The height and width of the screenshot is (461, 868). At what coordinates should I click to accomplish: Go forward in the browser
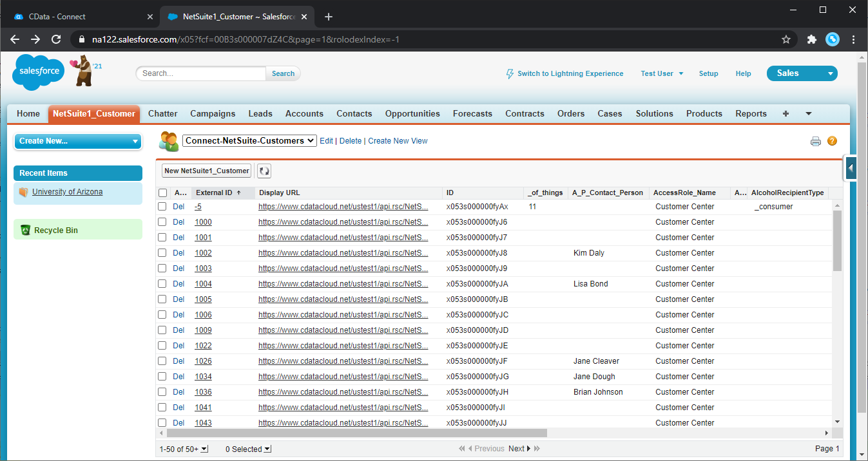(x=35, y=39)
